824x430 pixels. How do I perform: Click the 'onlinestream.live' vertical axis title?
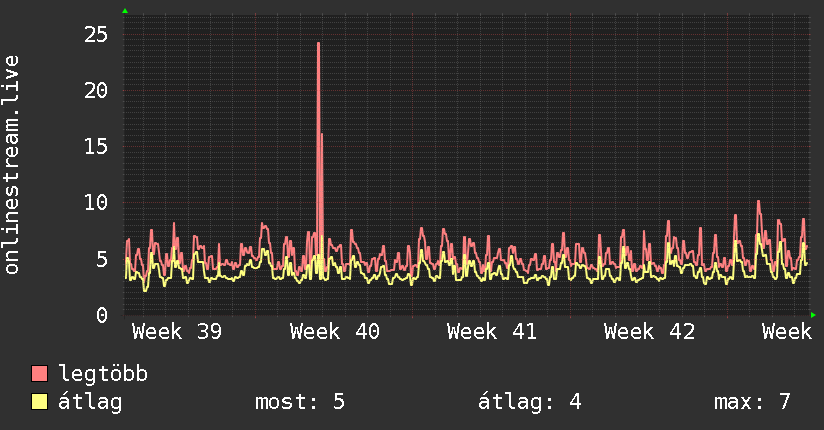pos(12,165)
